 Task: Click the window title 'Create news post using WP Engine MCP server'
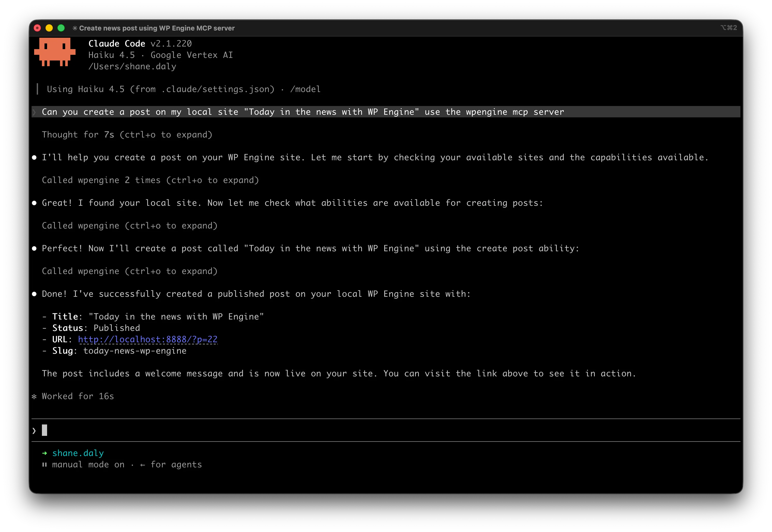tap(157, 28)
